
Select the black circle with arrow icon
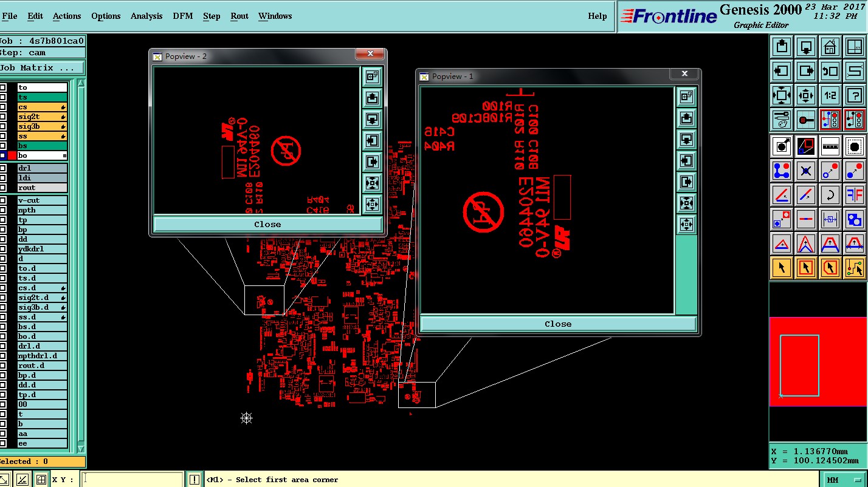point(781,146)
